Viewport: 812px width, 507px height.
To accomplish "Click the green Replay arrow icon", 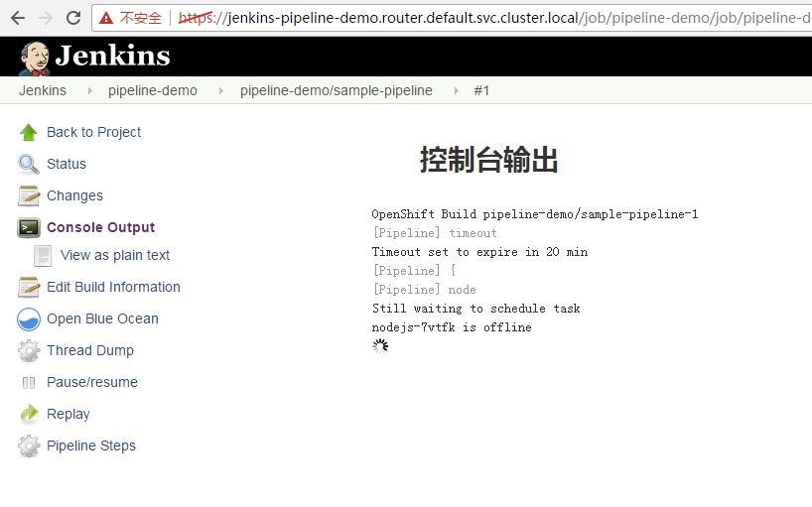I will (x=29, y=414).
